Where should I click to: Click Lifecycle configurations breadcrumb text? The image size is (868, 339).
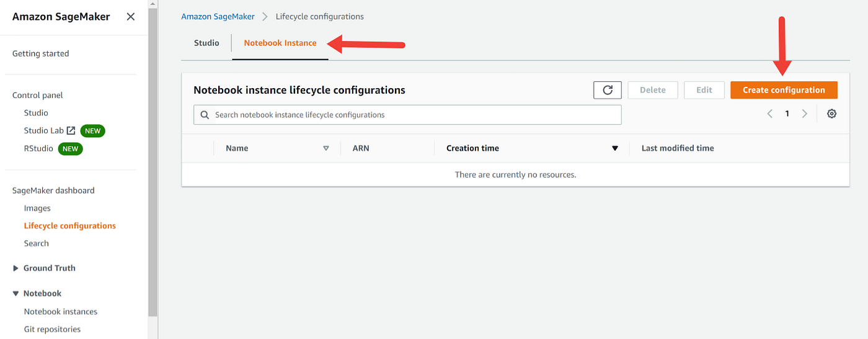[320, 16]
